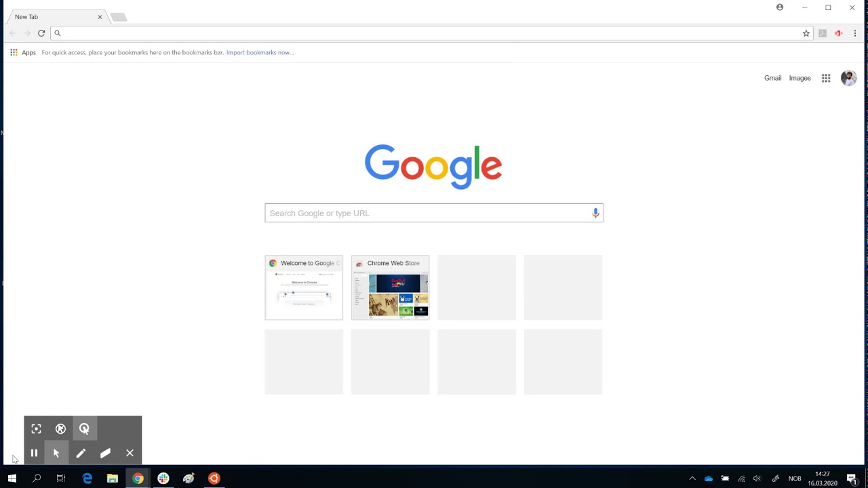
Task: Switch the NOB input language
Action: 795,479
